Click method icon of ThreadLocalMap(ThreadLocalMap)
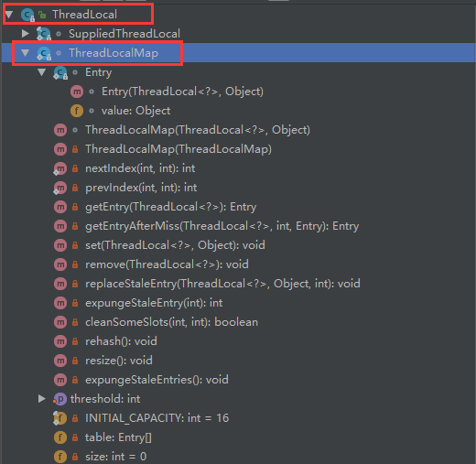Screen dimensions: 476x464 coord(60,149)
